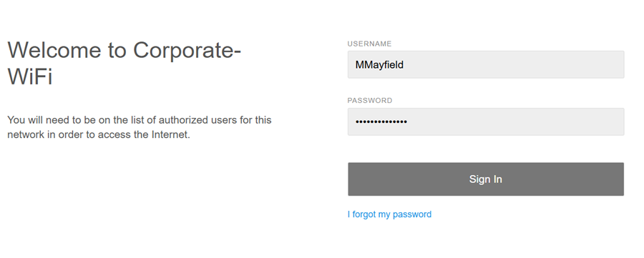This screenshot has width=644, height=258.
Task: Click the authorized users description paragraph
Action: (x=140, y=127)
